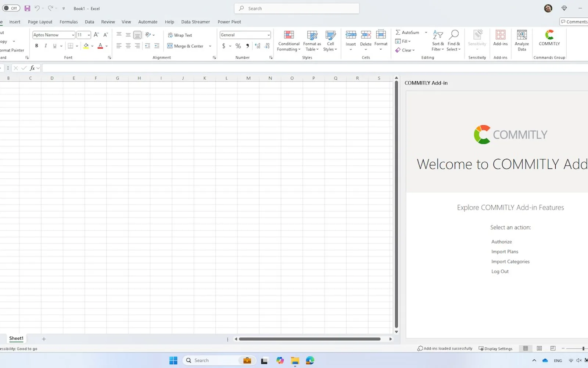Open the Formulas ribbon tab

pyautogui.click(x=69, y=22)
